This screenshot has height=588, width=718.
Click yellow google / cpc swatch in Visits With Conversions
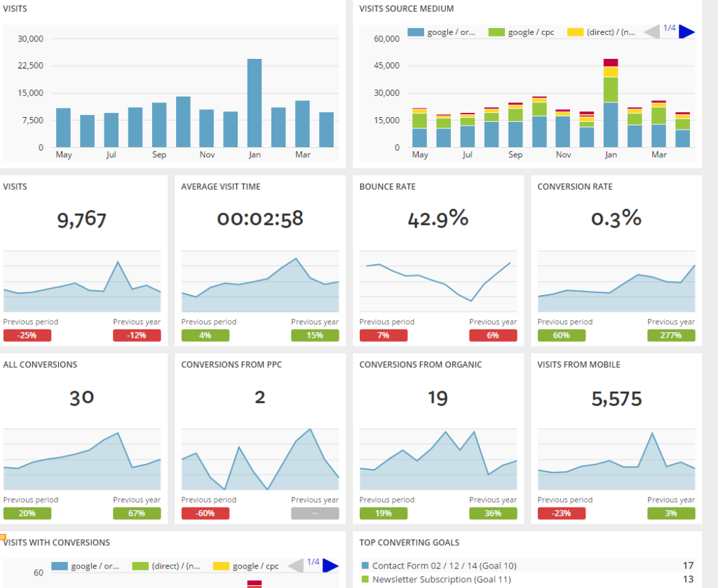pyautogui.click(x=222, y=566)
